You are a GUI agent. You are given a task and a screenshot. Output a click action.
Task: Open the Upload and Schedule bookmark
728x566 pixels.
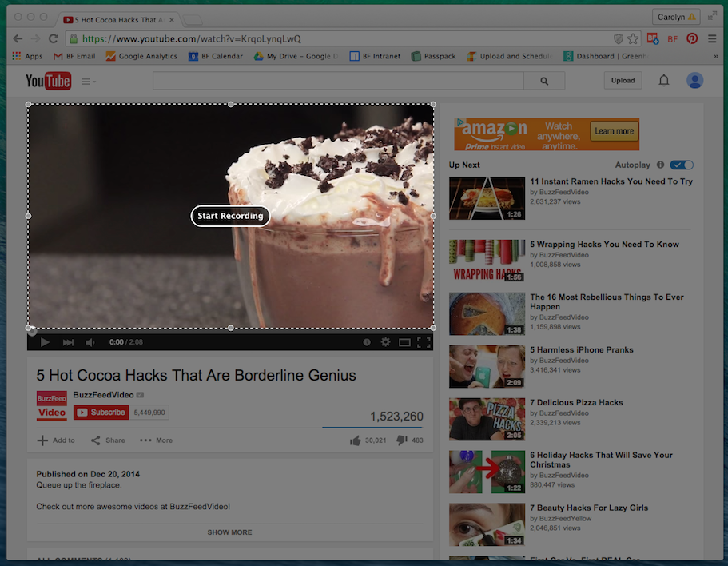point(510,56)
